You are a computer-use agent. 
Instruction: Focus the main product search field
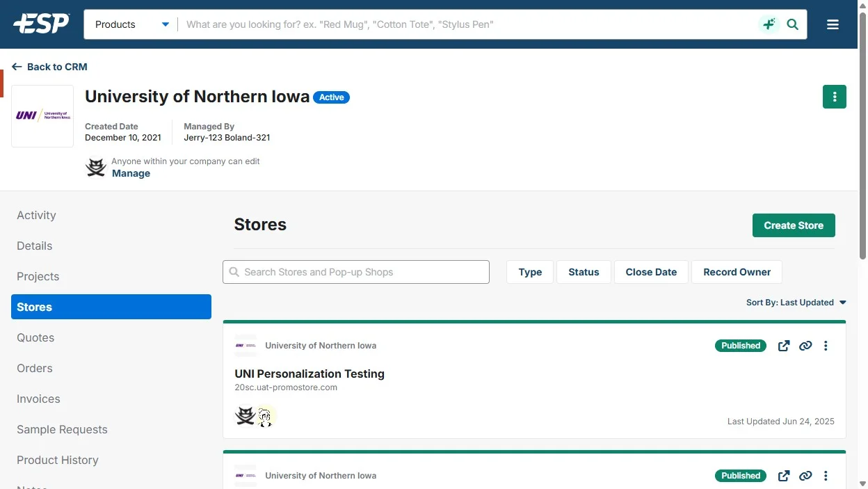466,24
